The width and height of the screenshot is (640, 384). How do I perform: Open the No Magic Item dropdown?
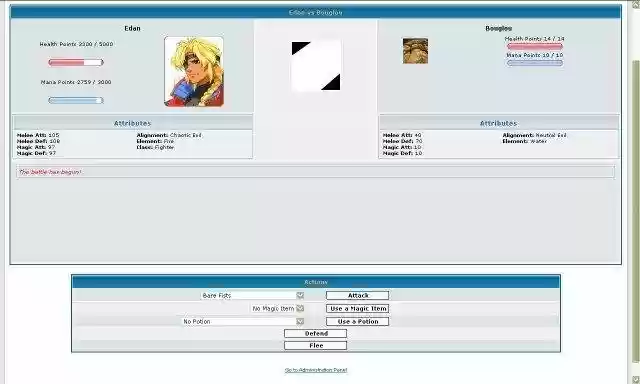[278, 309]
